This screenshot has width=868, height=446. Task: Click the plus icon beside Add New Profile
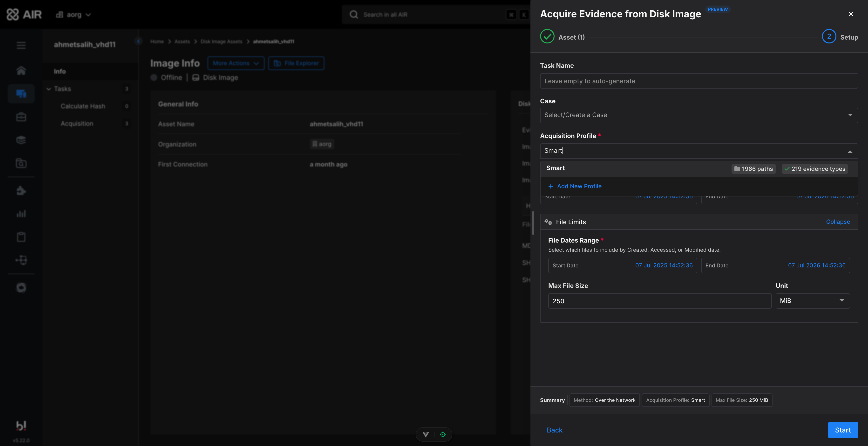551,186
